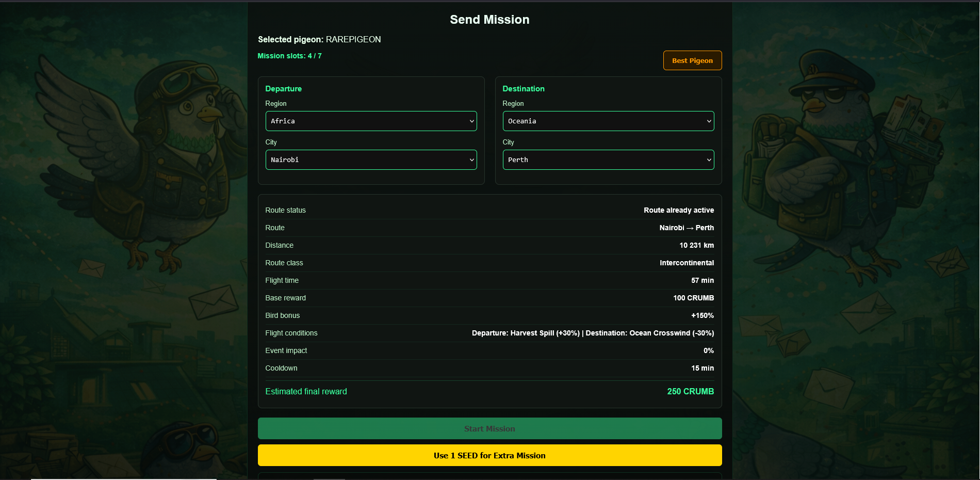Click the Route status row
Screen dimensions: 980x480
click(489, 210)
